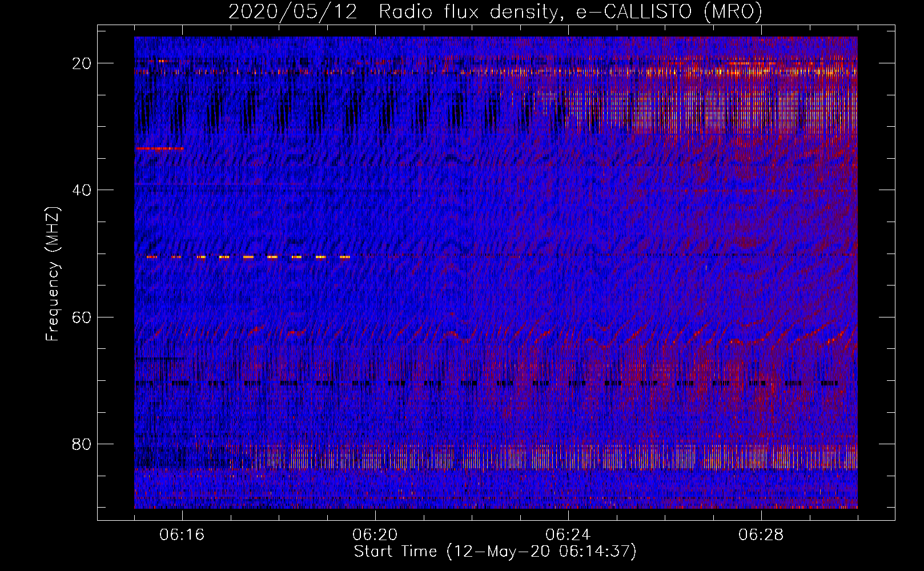Click the 06:24 time tick label
The width and height of the screenshot is (924, 571).
pos(568,535)
